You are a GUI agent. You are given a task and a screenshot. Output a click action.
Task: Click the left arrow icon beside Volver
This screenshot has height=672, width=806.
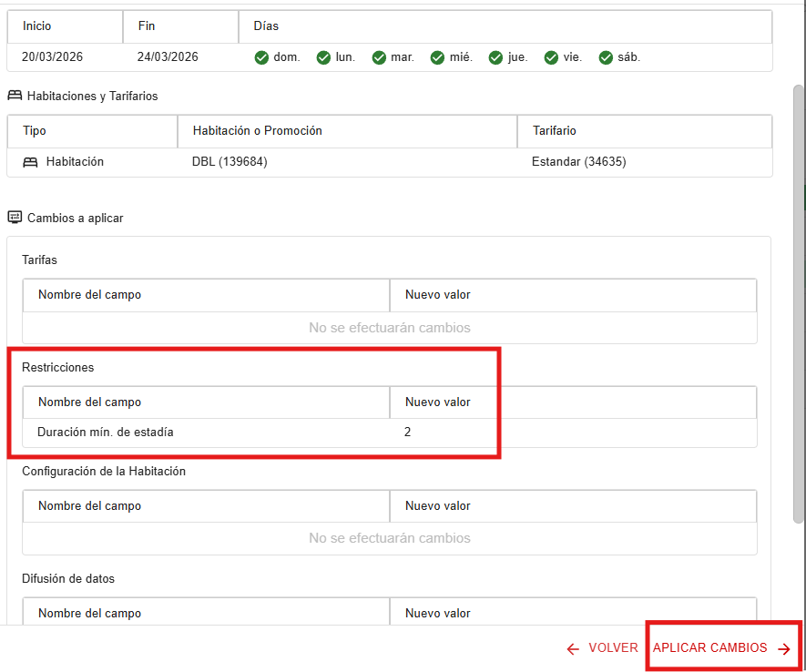[573, 648]
